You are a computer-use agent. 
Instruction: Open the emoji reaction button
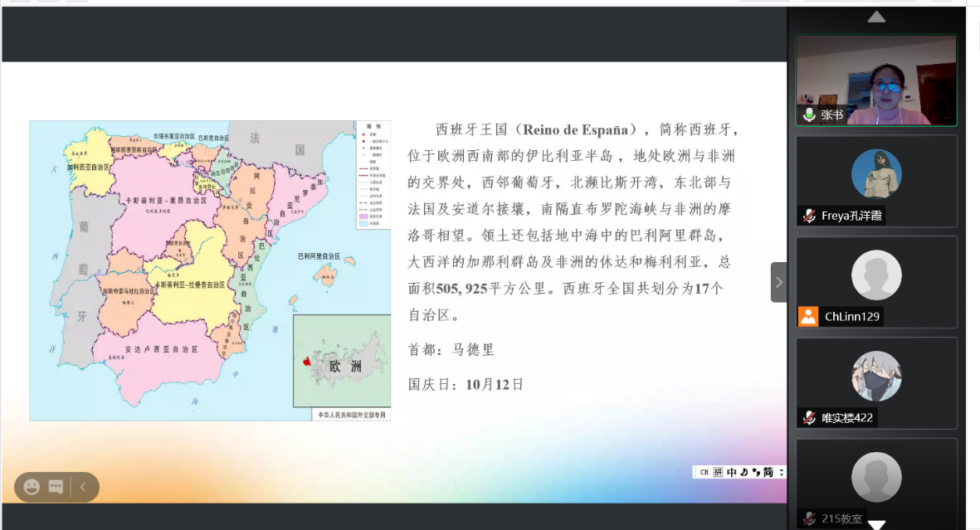point(32,487)
